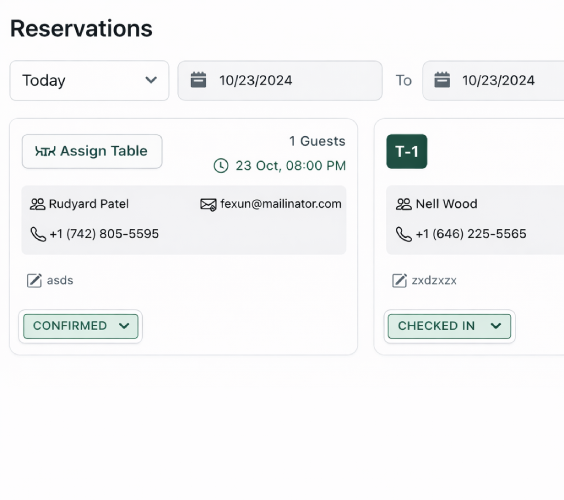Click the start date calendar icon
Viewport: 564px width, 500px height.
click(x=198, y=80)
